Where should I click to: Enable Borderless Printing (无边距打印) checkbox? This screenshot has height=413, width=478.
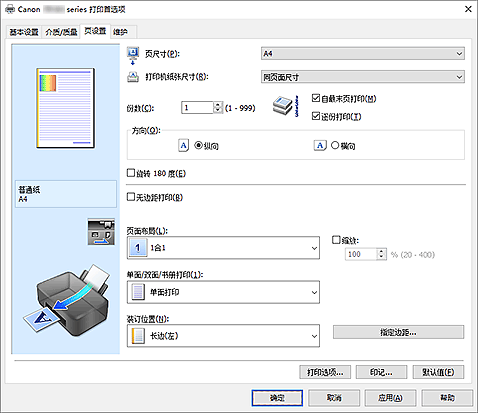[x=131, y=197]
